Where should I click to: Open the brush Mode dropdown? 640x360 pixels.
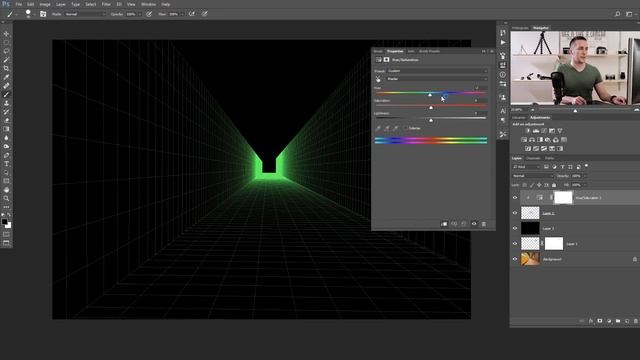85,14
